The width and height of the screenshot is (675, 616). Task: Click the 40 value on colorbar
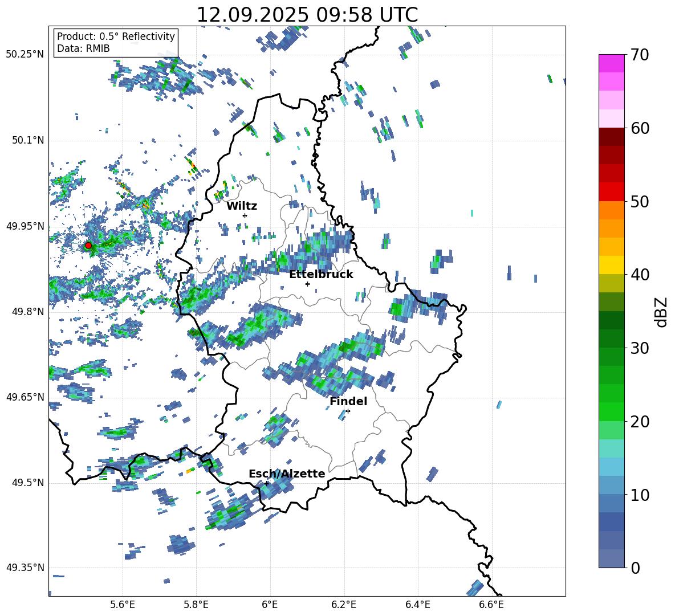tap(640, 275)
